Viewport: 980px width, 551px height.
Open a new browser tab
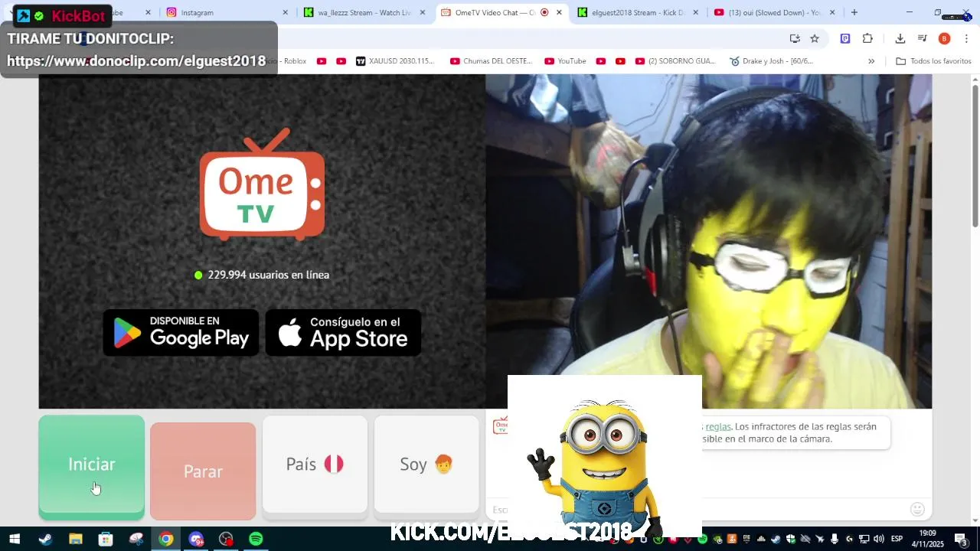click(854, 12)
